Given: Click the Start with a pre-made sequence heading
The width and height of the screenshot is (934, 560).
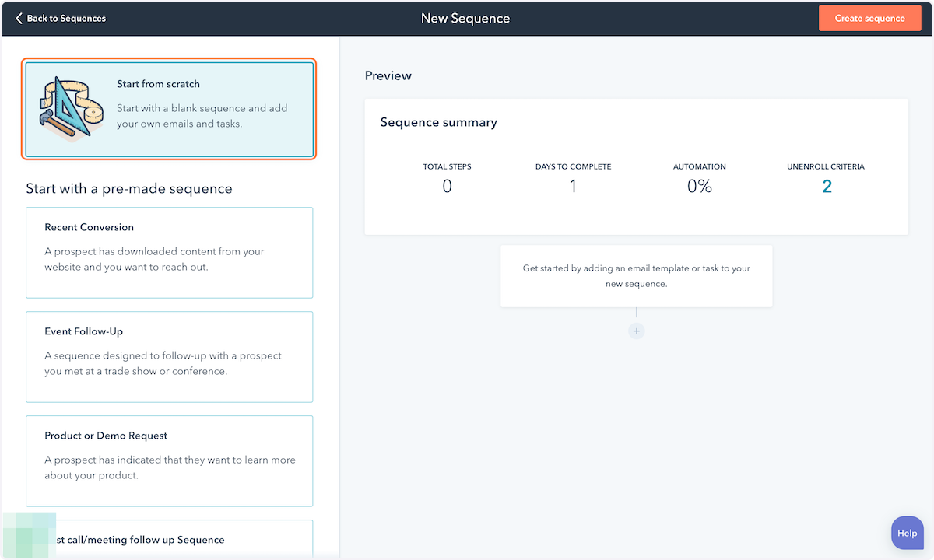Looking at the screenshot, I should pos(129,188).
